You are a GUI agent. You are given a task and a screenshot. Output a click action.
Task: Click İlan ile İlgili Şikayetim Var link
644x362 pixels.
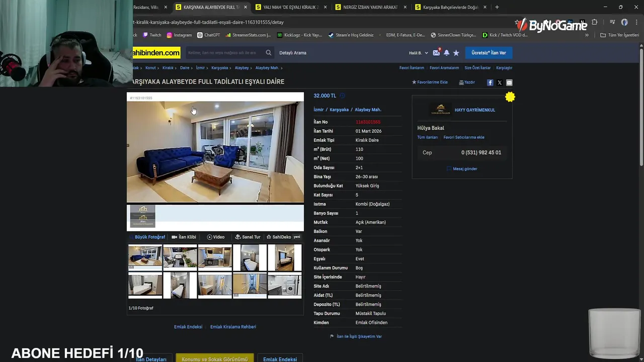tap(356, 336)
